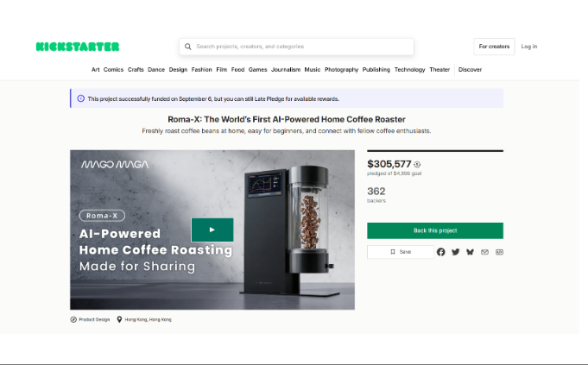This screenshot has width=588, height=365.
Task: Click the search magnifier icon
Action: [188, 47]
